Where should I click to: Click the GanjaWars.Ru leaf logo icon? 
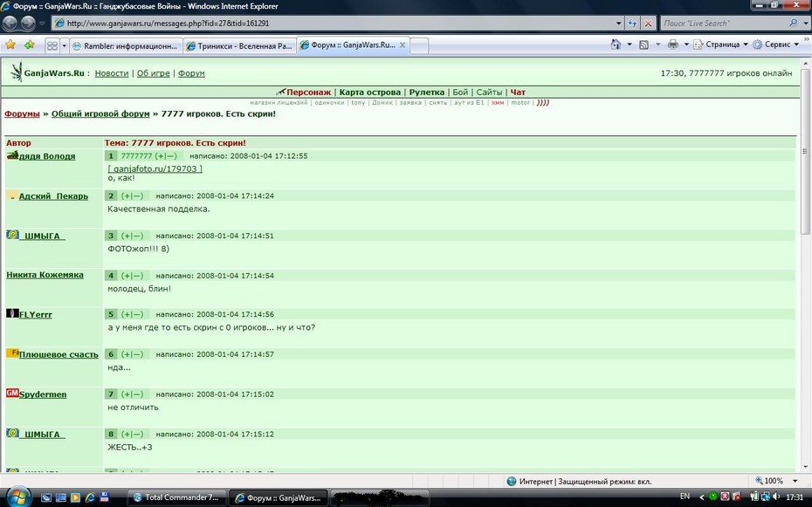click(17, 72)
